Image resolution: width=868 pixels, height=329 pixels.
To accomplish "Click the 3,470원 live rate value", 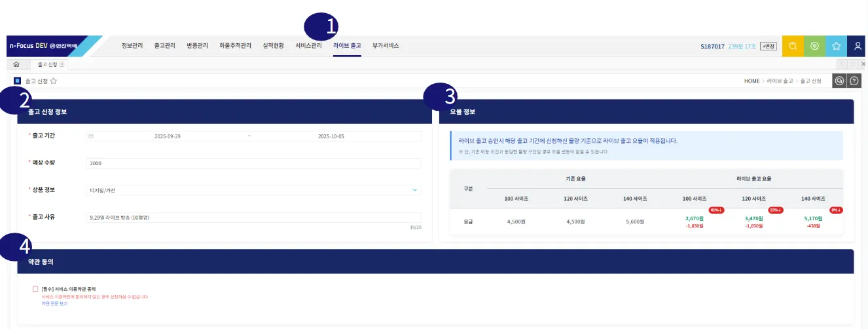I will [754, 218].
